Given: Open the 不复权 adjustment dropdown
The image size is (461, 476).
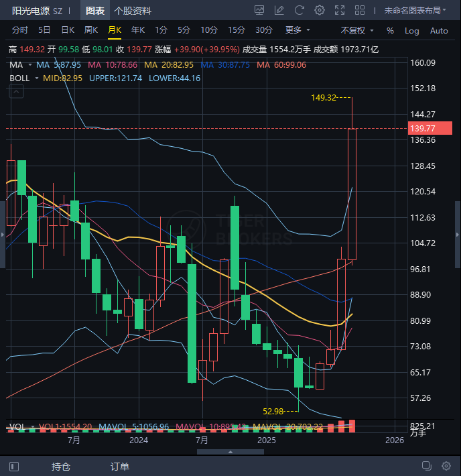Looking at the screenshot, I should tap(357, 31).
